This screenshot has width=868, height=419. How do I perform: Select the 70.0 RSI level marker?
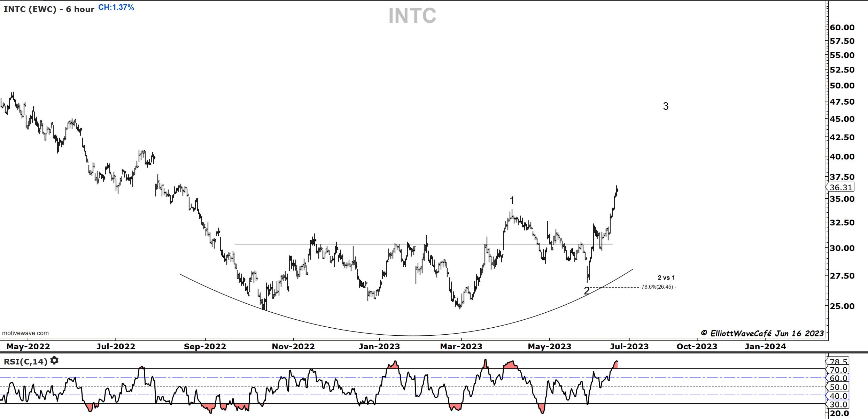[838, 370]
